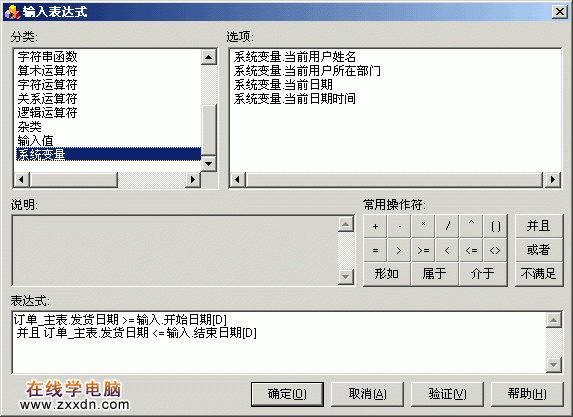Choose 系统变量.当前用户姓名 option

295,57
